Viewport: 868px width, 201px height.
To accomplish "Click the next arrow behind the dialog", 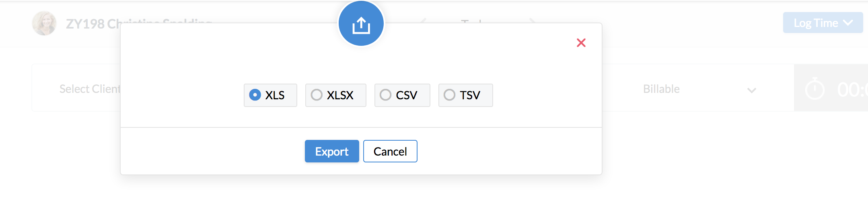I will click(x=532, y=21).
